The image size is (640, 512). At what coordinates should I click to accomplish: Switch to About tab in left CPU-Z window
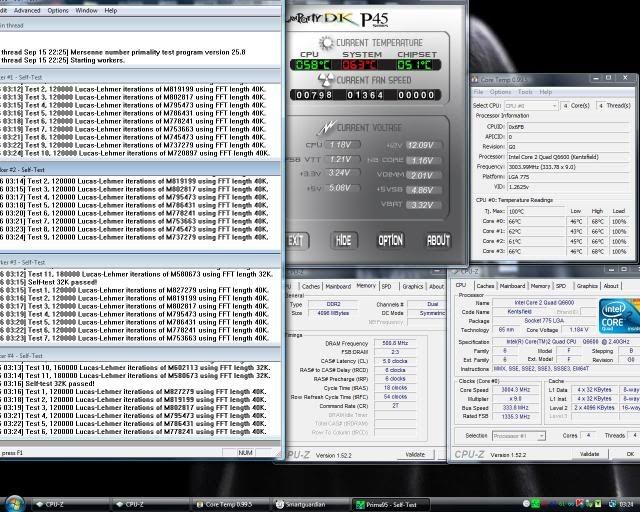tap(436, 287)
